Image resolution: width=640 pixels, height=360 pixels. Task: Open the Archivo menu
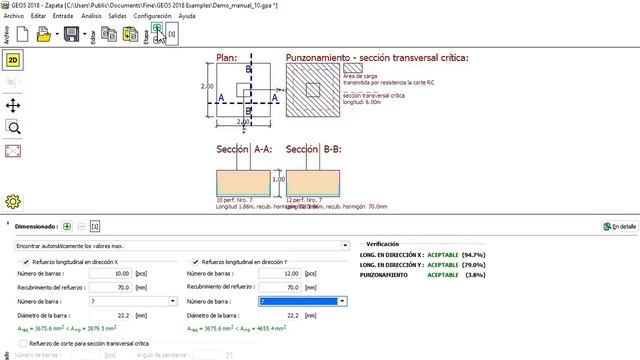[13, 16]
